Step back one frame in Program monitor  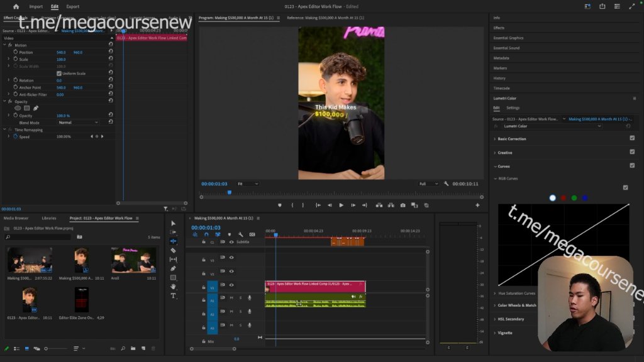tap(330, 206)
